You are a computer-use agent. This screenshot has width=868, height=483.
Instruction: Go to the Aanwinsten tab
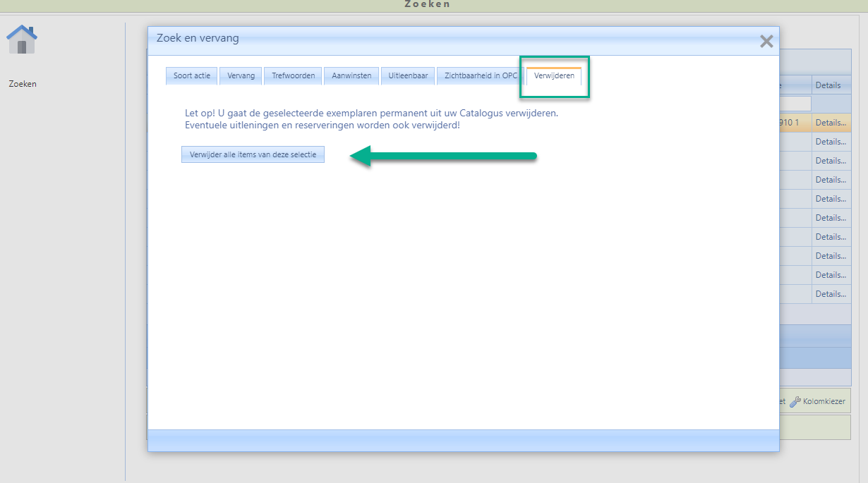tap(351, 76)
